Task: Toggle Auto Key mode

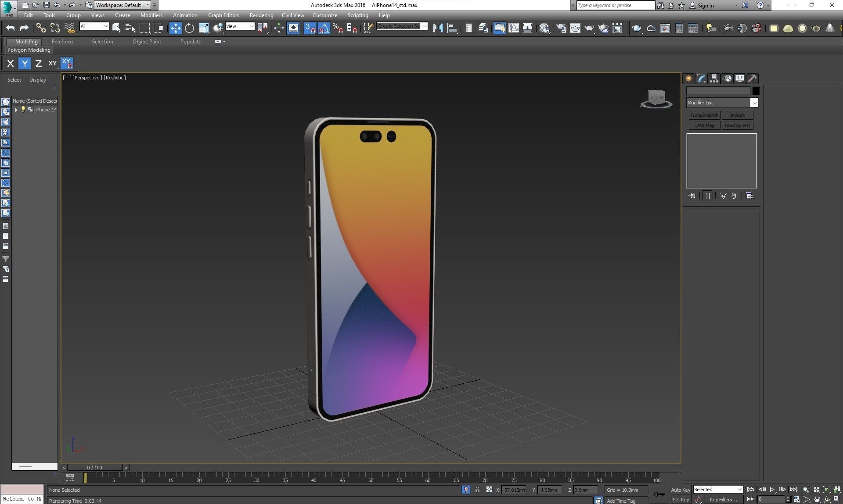Action: tap(681, 490)
